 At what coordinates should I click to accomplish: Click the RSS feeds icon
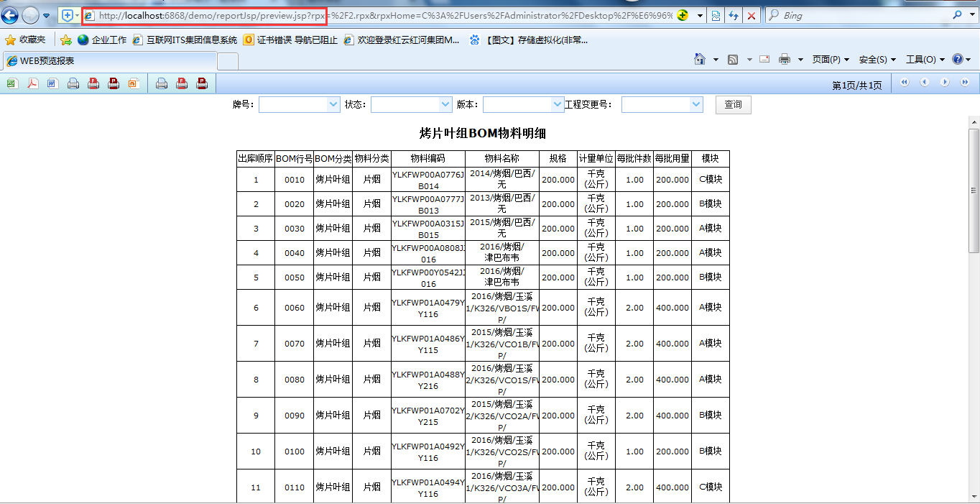pyautogui.click(x=733, y=60)
